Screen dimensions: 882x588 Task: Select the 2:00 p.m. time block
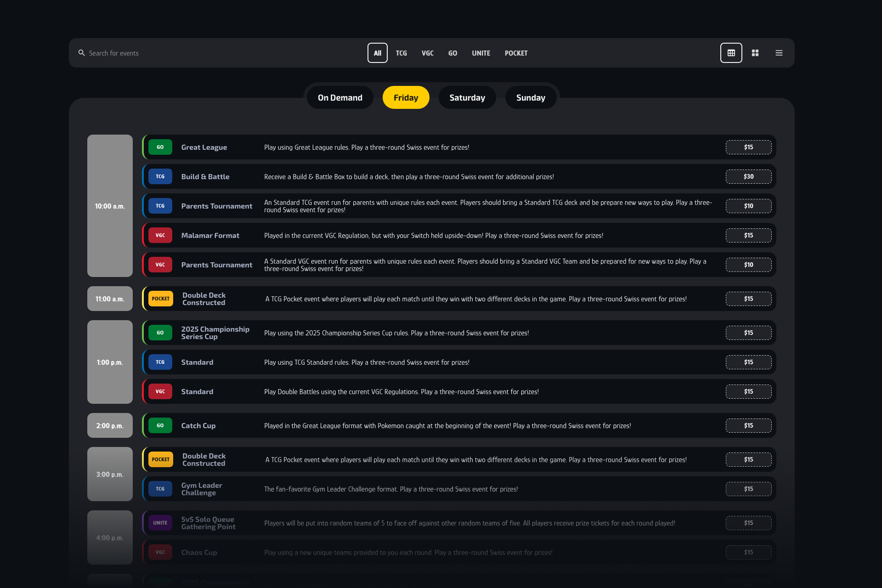[x=110, y=425]
